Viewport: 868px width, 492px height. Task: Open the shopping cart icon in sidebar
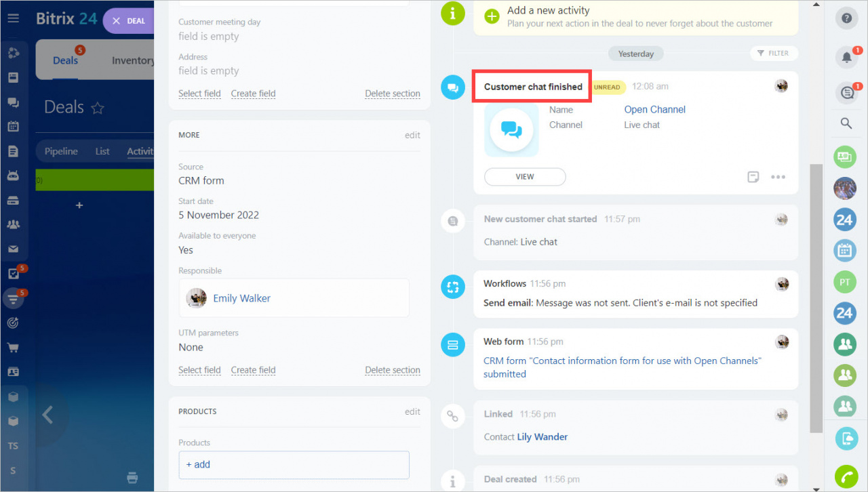(x=13, y=348)
